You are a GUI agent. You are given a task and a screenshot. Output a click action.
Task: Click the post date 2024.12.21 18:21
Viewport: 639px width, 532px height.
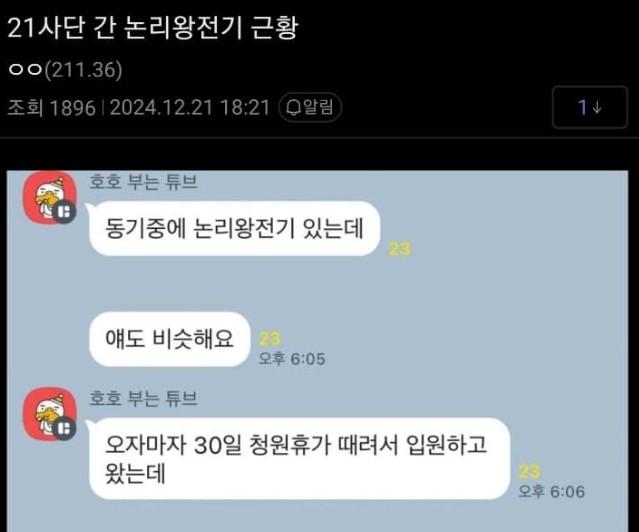point(190,108)
